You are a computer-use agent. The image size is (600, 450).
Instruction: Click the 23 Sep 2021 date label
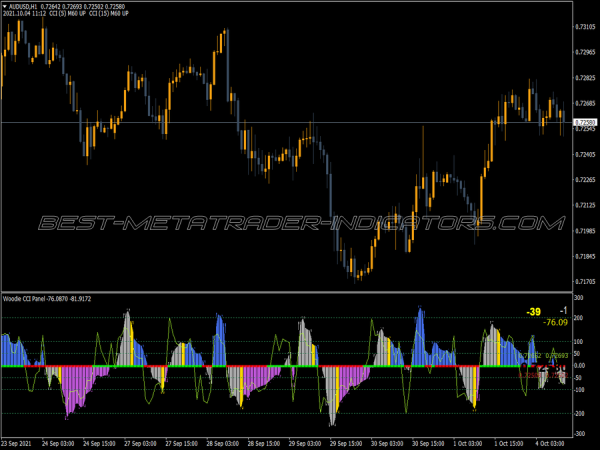tap(20, 443)
